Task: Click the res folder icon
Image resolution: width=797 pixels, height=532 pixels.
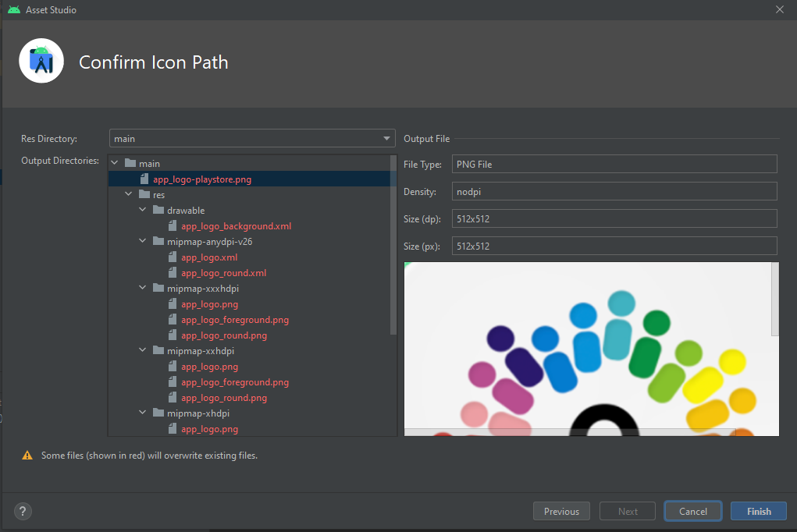Action: tap(144, 195)
